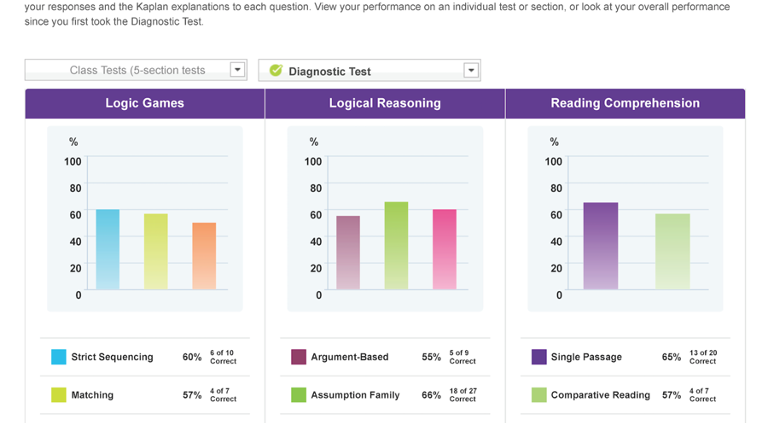Click the blue Strict Sequencing legend swatch
The image size is (774, 423).
pos(59,357)
